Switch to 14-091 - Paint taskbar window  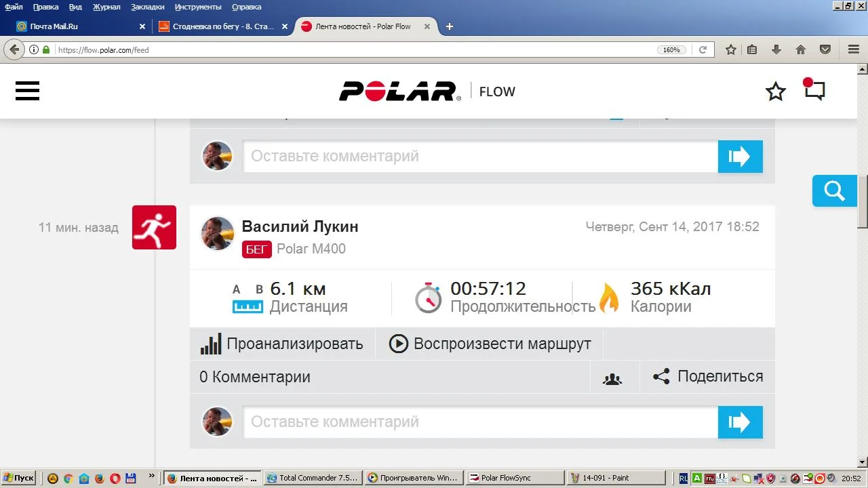[x=616, y=478]
